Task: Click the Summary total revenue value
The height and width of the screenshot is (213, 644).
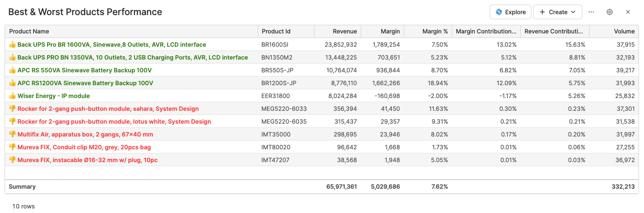Action: click(341, 187)
